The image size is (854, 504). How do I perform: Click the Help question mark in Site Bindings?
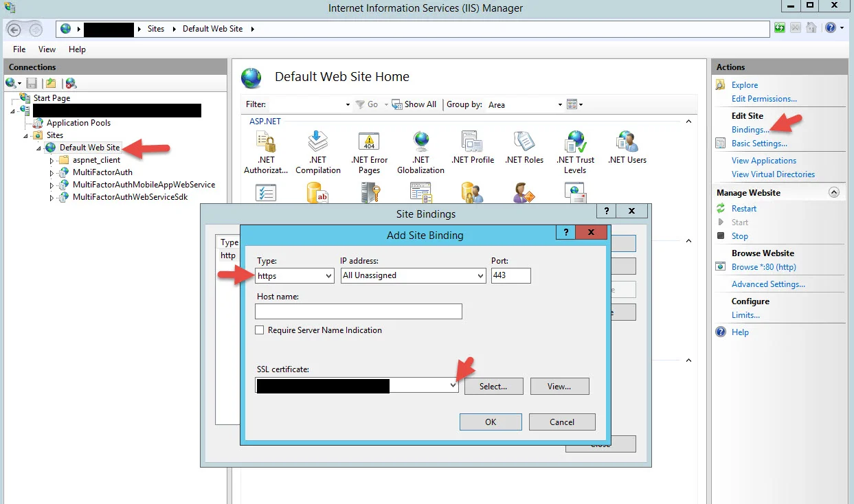tap(607, 211)
